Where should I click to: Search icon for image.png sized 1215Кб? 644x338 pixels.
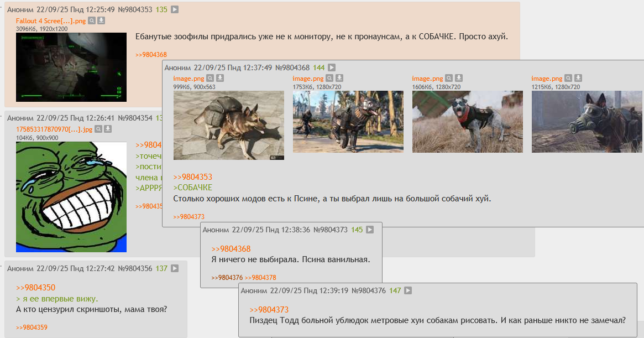[x=568, y=78]
